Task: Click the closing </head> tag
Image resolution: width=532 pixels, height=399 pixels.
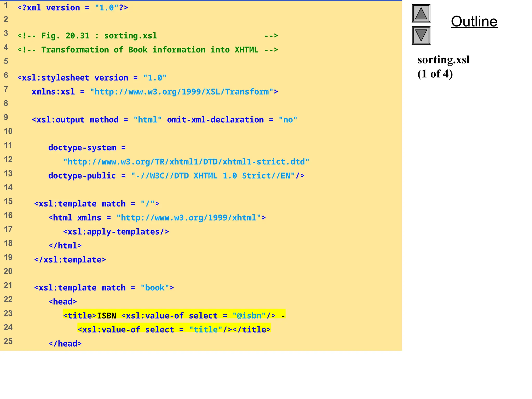Action: [x=65, y=344]
